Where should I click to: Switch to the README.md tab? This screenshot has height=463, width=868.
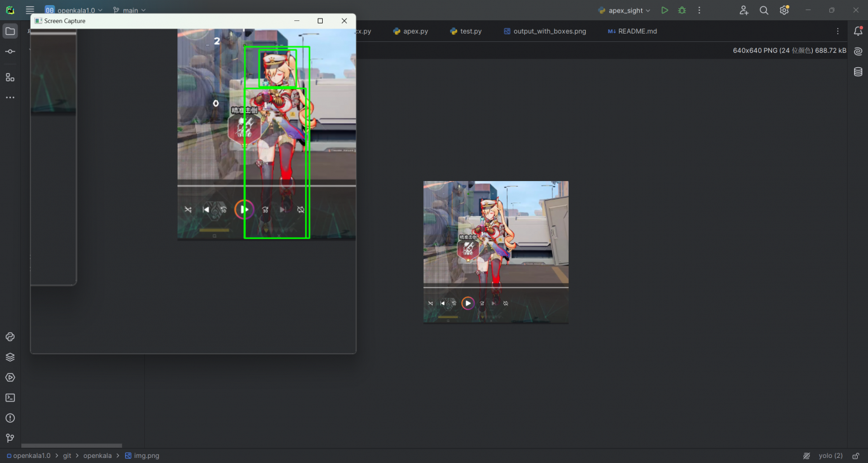pos(632,31)
